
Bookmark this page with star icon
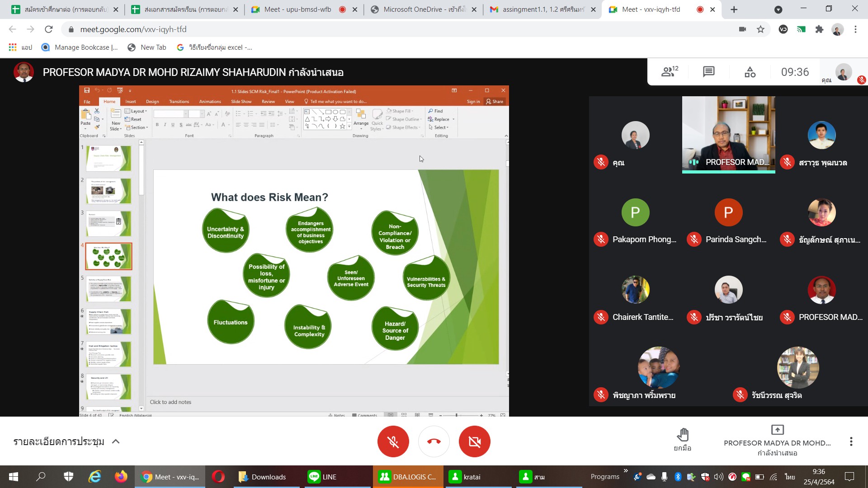pyautogui.click(x=760, y=29)
